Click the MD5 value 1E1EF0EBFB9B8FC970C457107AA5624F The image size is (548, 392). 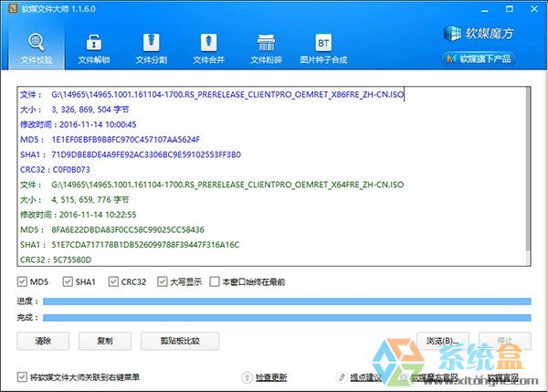[x=126, y=140]
